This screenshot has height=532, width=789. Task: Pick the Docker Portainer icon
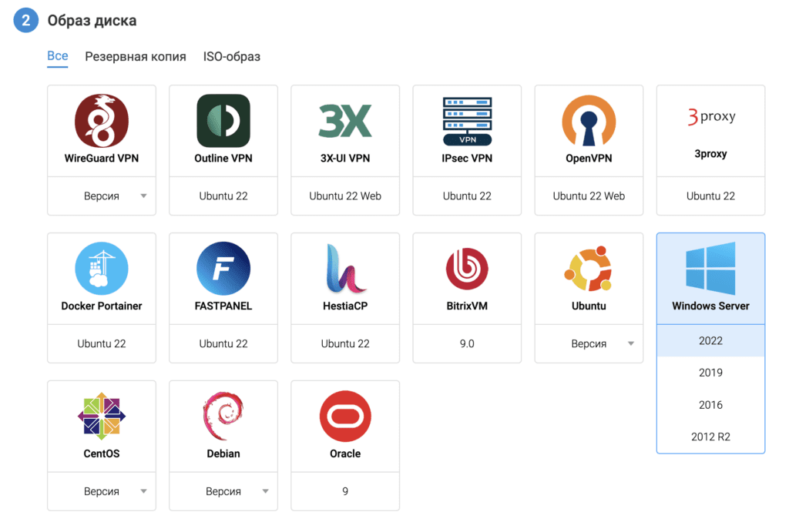pyautogui.click(x=102, y=269)
